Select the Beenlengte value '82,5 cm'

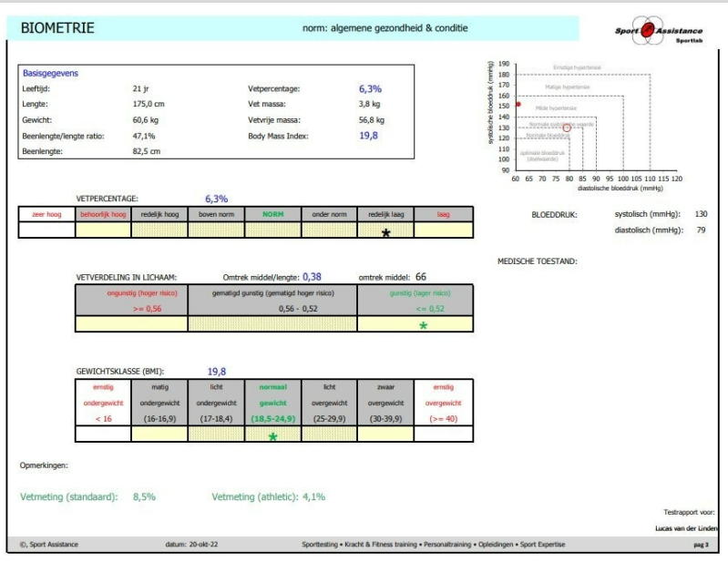(x=147, y=151)
